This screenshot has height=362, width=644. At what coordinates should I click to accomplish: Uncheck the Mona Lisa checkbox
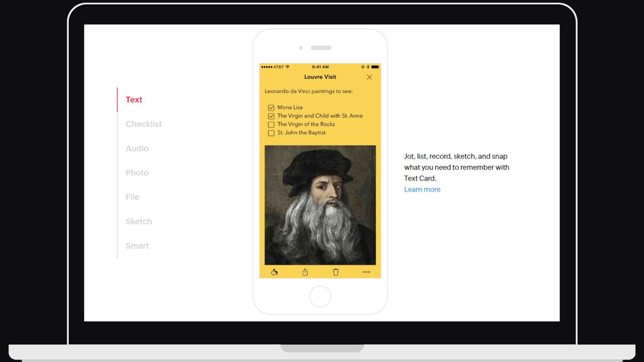[271, 108]
